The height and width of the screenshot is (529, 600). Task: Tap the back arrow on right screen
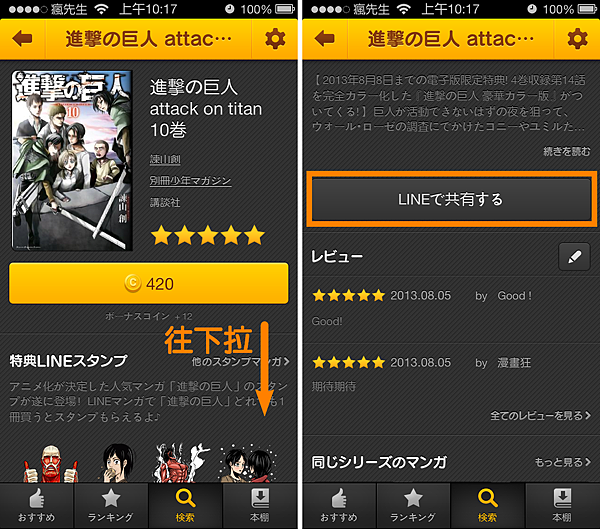324,39
